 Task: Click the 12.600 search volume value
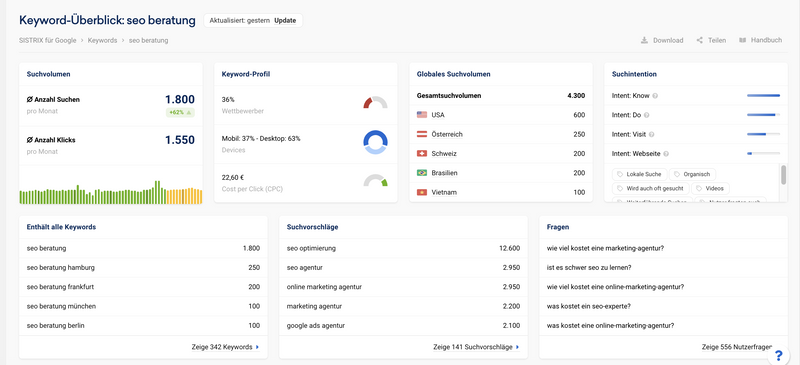pos(509,248)
